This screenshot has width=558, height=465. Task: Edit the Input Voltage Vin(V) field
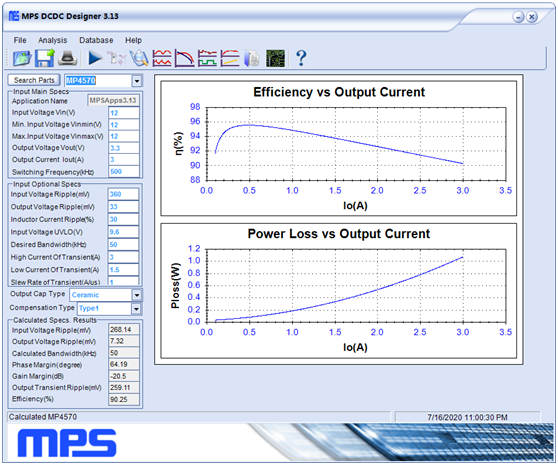pyautogui.click(x=123, y=113)
